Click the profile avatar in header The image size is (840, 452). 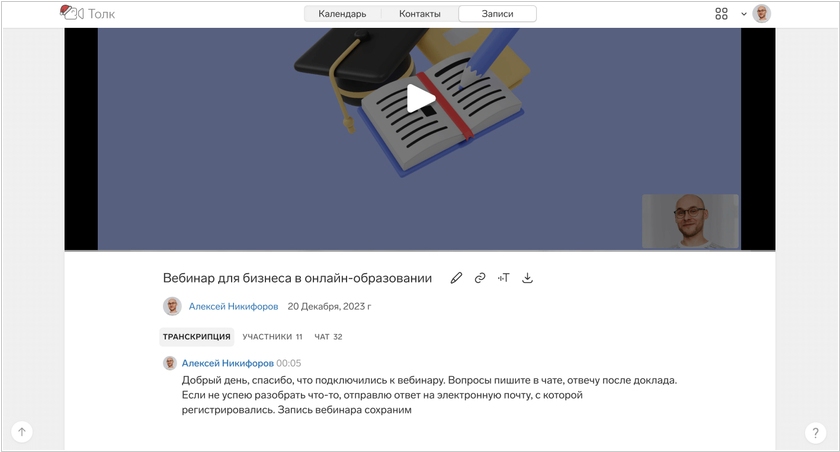[x=761, y=13]
